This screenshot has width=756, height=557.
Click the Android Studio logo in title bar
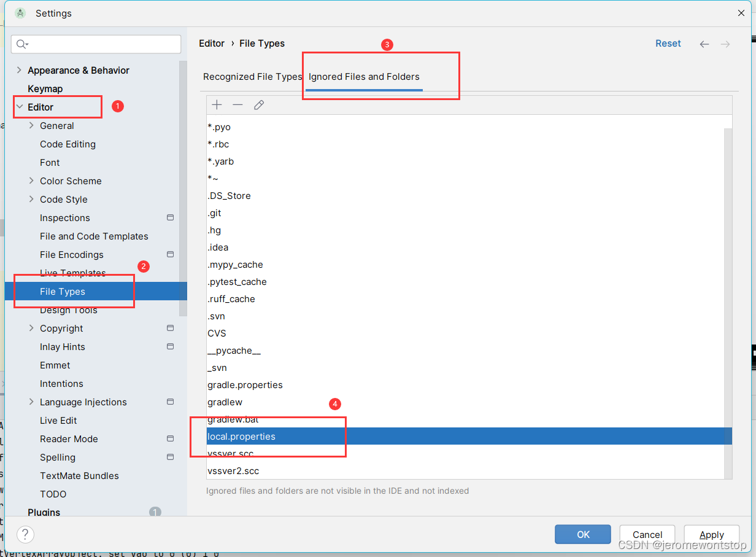pos(21,12)
